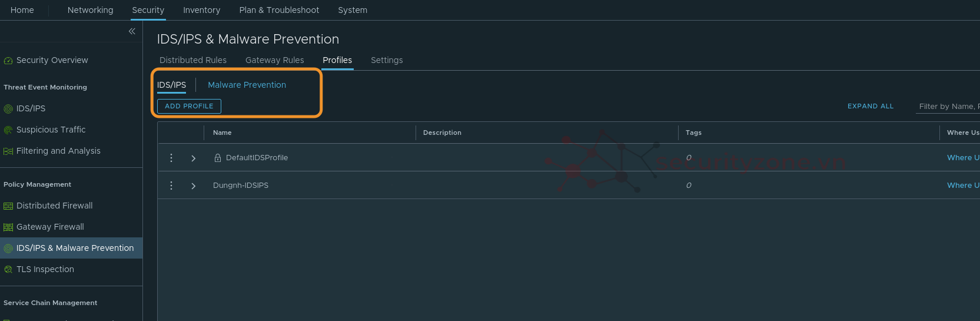This screenshot has width=980, height=321.
Task: Click the Gateway Firewall icon
Action: [x=8, y=227]
